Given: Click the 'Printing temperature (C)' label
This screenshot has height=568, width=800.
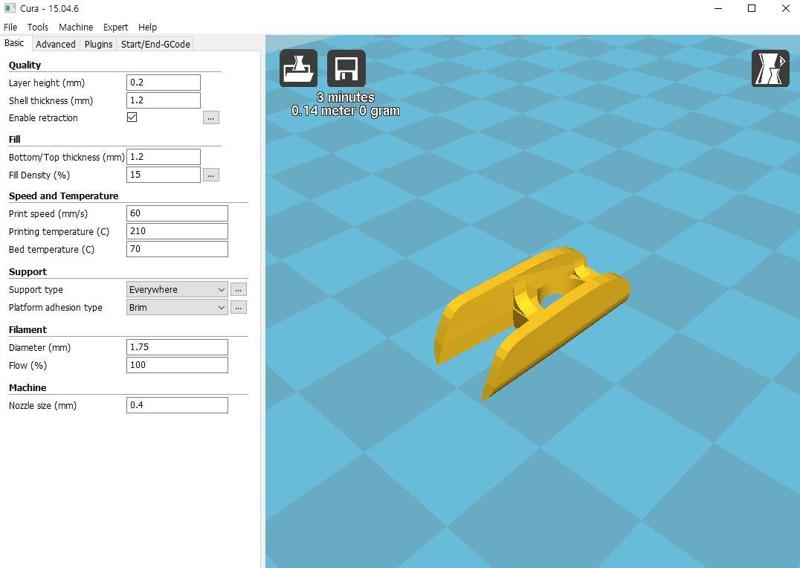Looking at the screenshot, I should point(59,232).
